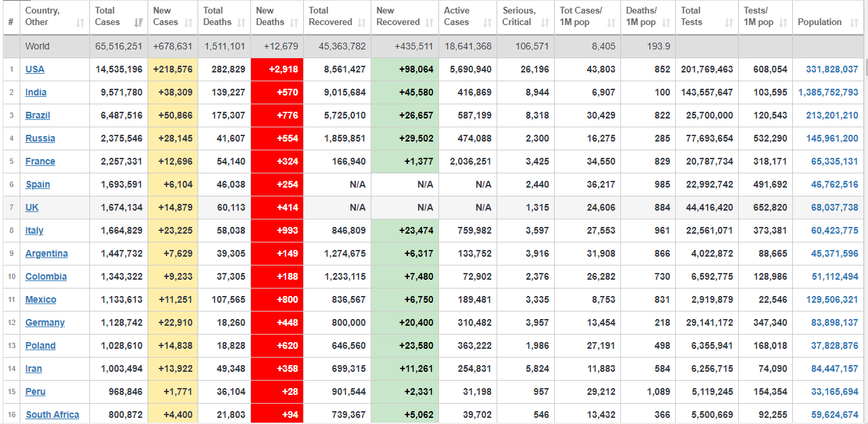Sort by Country, Other column header

pyautogui.click(x=55, y=17)
